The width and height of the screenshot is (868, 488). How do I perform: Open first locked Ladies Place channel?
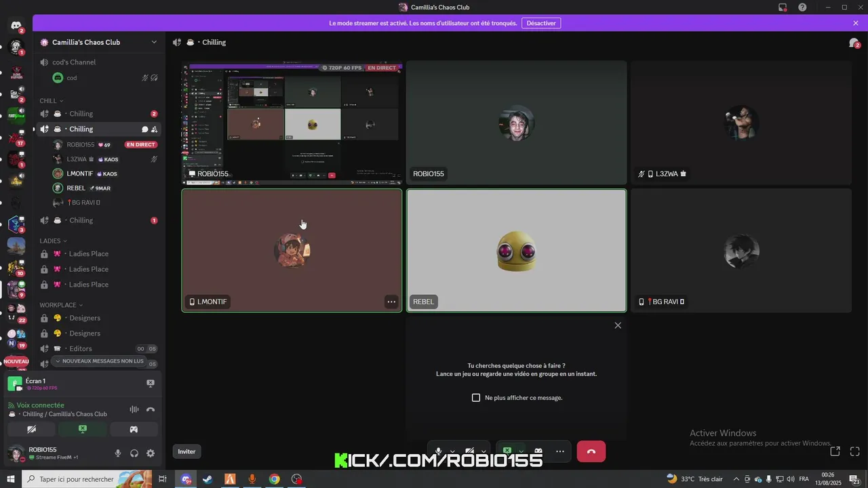(98, 254)
